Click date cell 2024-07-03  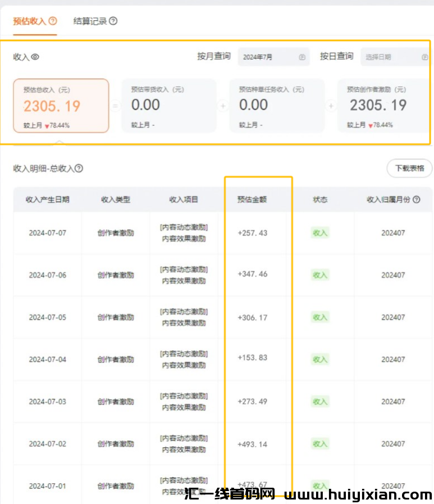coord(48,402)
